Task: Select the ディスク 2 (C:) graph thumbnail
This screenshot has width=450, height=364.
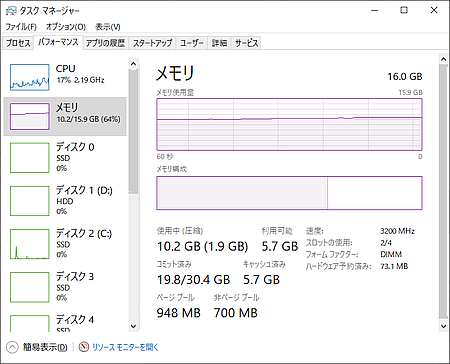Action: [x=30, y=244]
